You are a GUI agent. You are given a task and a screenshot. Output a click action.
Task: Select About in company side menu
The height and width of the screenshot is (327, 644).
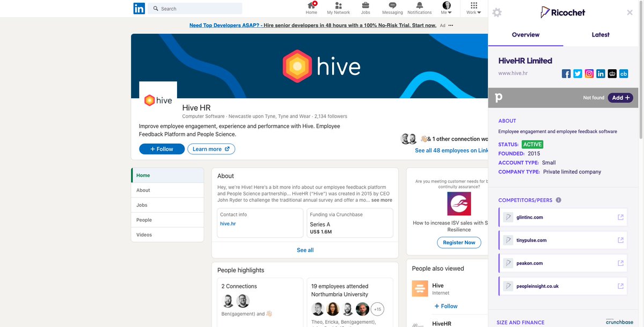point(167,190)
